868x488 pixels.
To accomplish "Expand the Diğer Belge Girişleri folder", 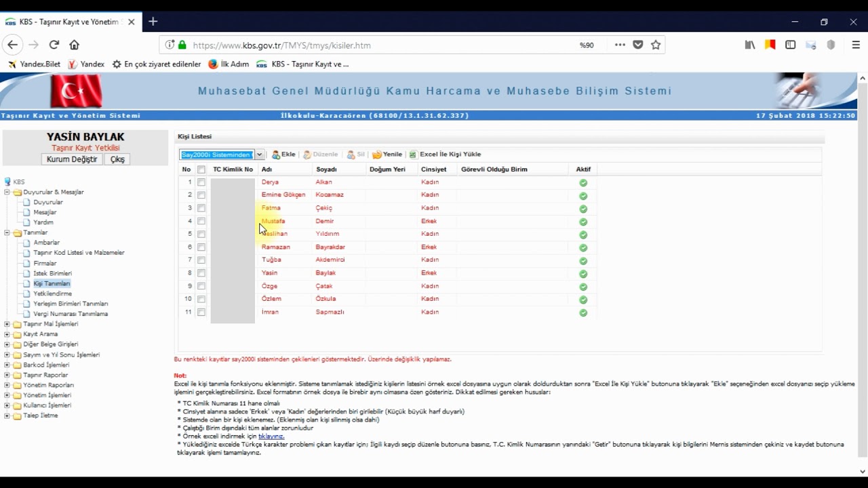I will (x=7, y=344).
